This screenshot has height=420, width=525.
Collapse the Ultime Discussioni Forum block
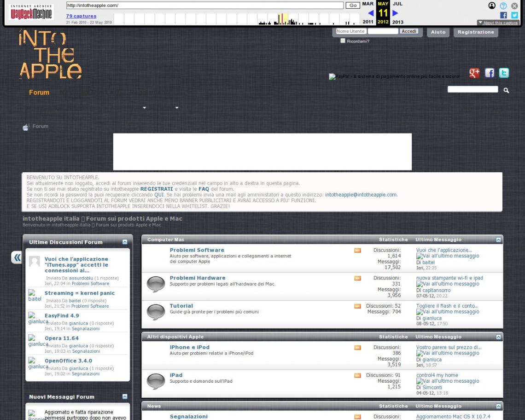[125, 242]
